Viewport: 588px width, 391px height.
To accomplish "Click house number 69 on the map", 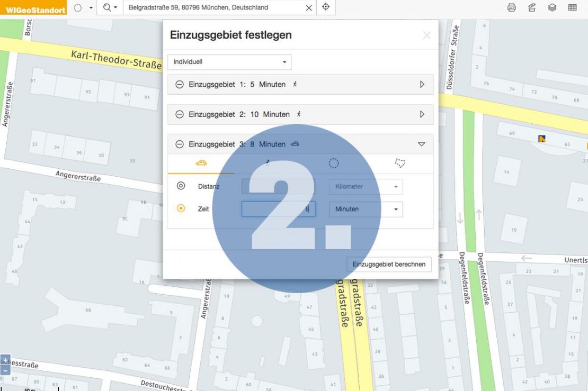I will [512, 133].
